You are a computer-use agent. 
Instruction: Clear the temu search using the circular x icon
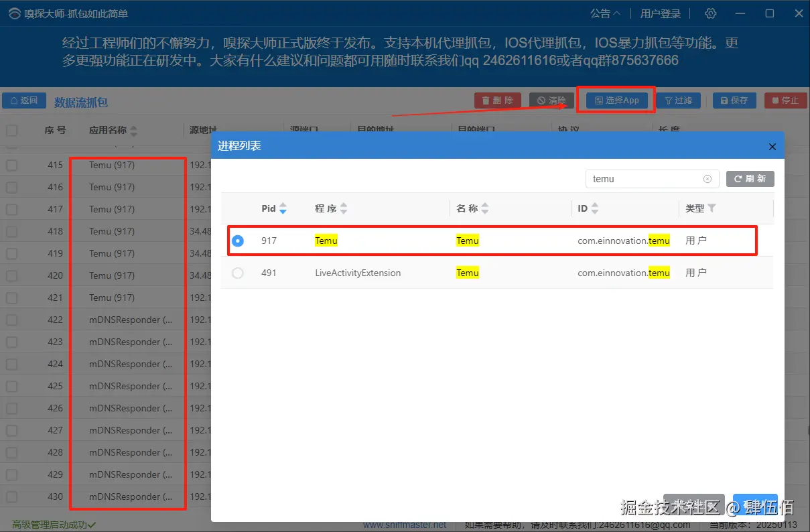click(707, 178)
